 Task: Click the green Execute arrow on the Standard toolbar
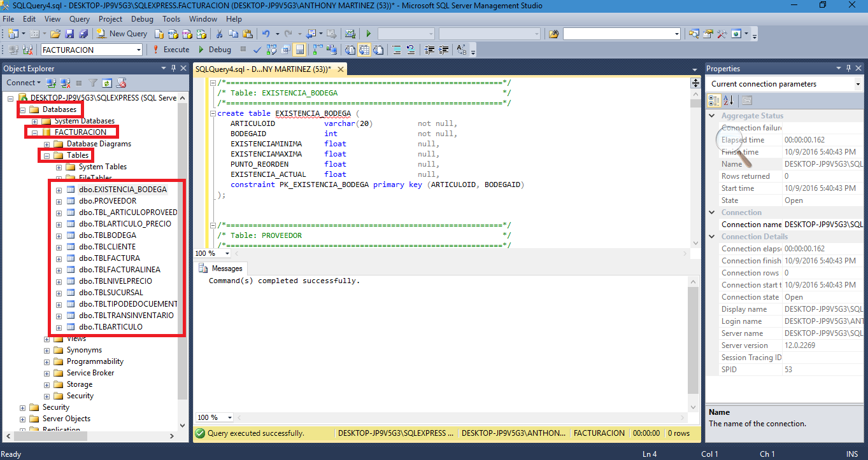[368, 33]
